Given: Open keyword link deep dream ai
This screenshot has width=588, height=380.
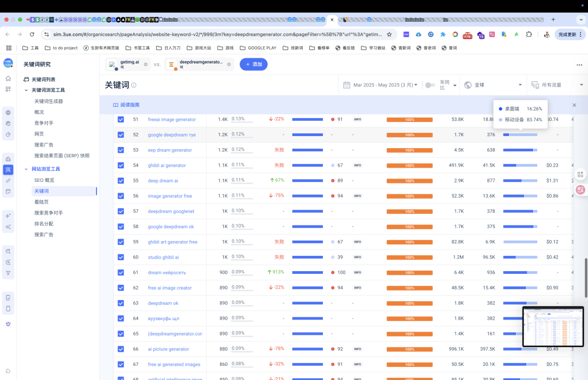Looking at the screenshot, I should point(163,180).
